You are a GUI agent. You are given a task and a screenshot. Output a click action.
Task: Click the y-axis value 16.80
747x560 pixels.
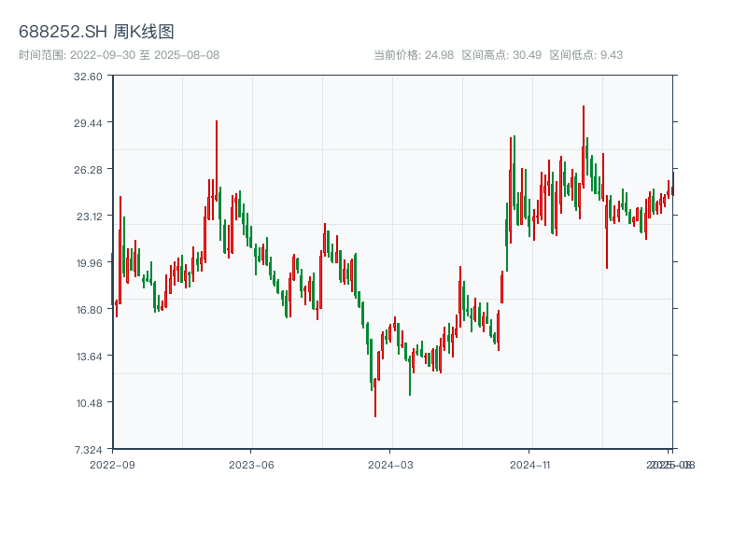[89, 310]
